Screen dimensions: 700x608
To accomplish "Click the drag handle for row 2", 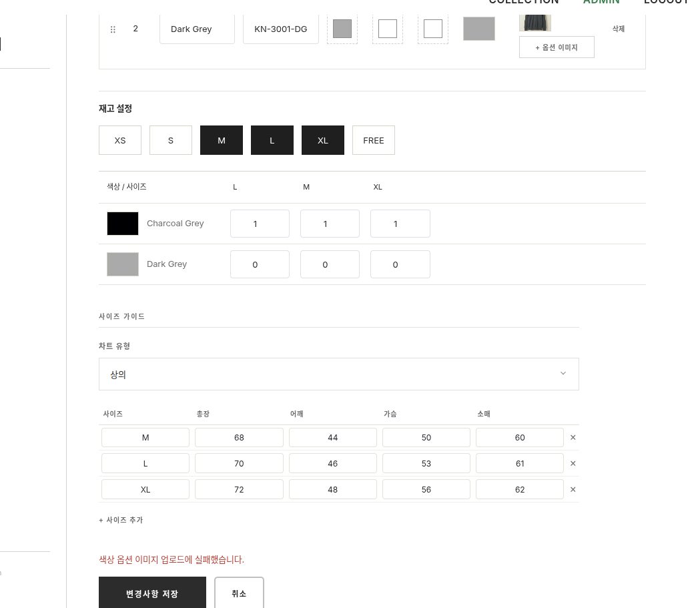I will [x=113, y=29].
